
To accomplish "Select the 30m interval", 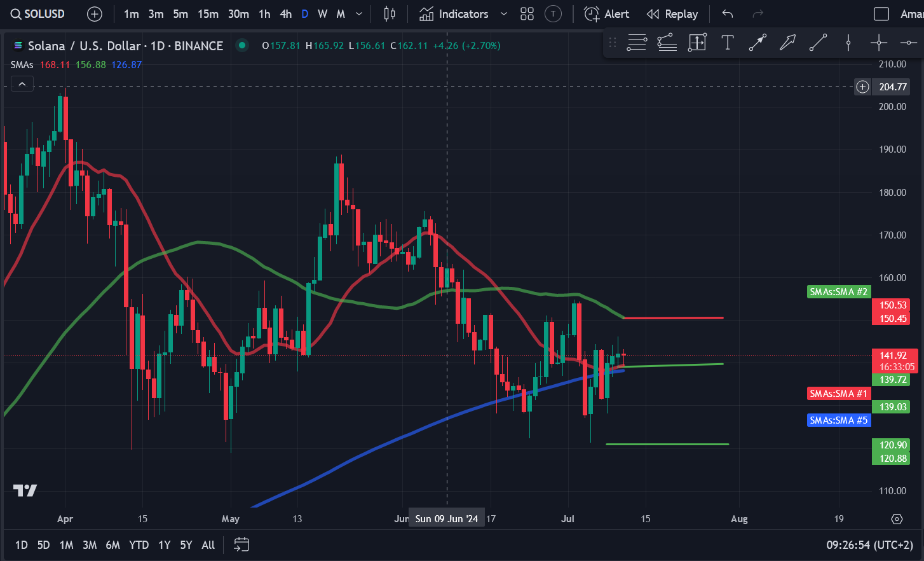I will (x=238, y=14).
